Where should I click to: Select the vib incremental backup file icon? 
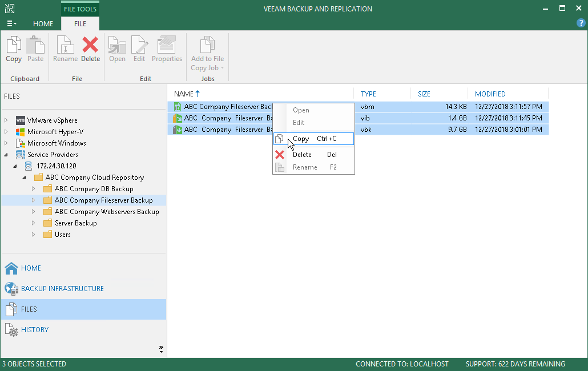178,118
